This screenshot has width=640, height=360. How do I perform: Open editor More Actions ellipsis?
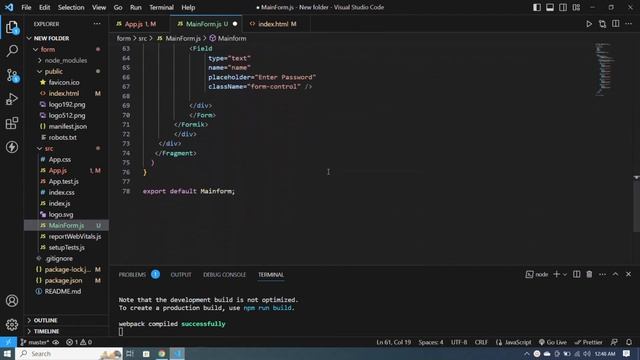pos(629,24)
